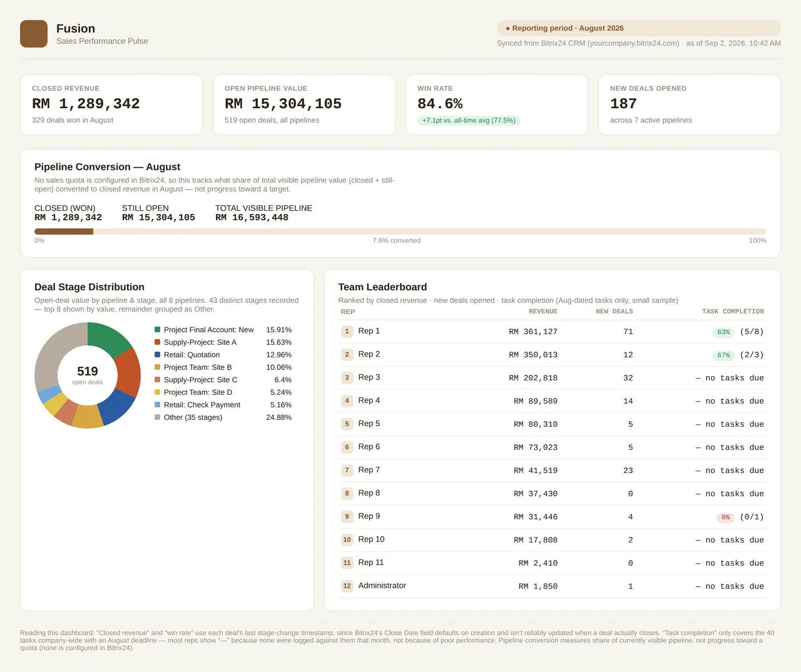801x672 pixels.
Task: Click Rep 6 revenue RM 73,023
Action: (536, 447)
